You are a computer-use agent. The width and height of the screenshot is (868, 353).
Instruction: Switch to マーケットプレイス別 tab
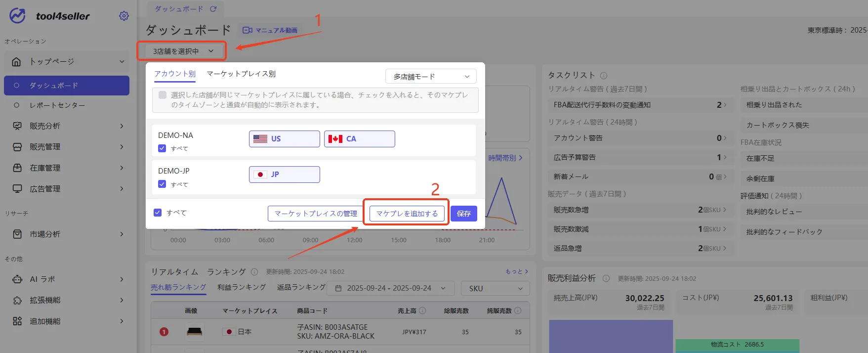(241, 74)
